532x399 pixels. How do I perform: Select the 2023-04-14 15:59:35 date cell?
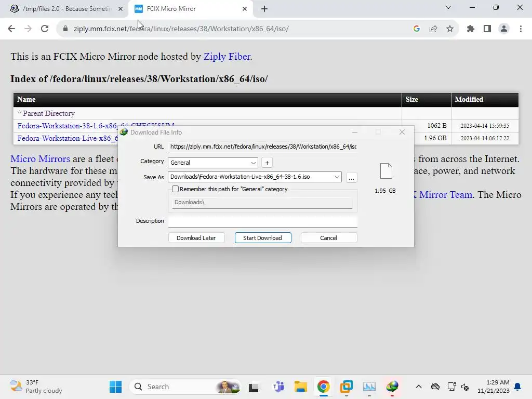485,126
